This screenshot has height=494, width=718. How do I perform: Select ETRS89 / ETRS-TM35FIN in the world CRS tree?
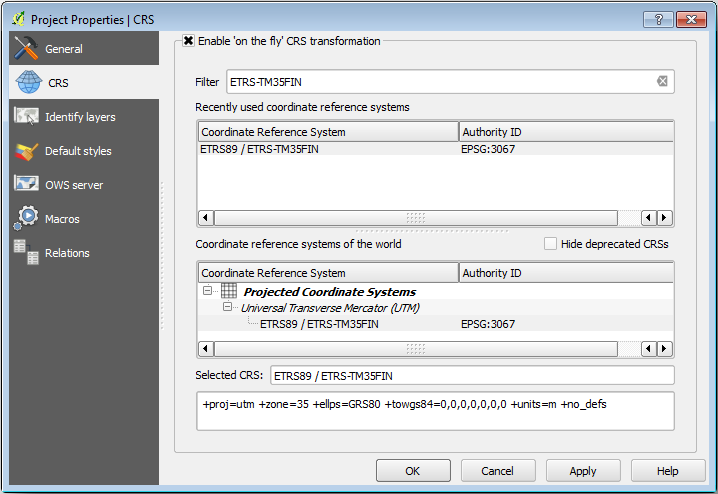[x=318, y=324]
